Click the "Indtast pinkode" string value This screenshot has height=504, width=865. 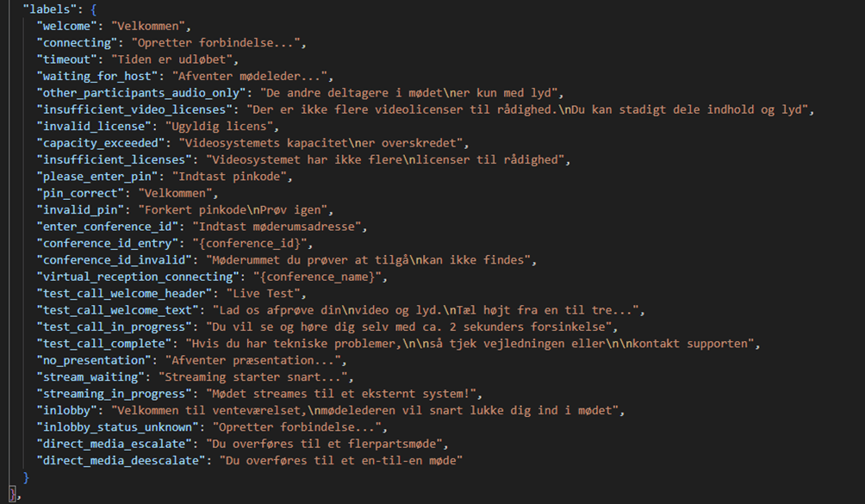(233, 177)
